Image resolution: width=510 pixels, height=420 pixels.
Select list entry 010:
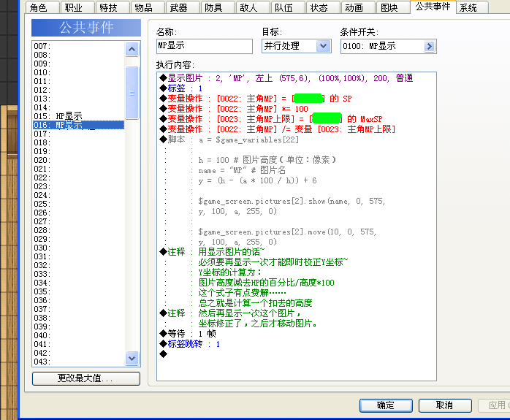pyautogui.click(x=78, y=72)
